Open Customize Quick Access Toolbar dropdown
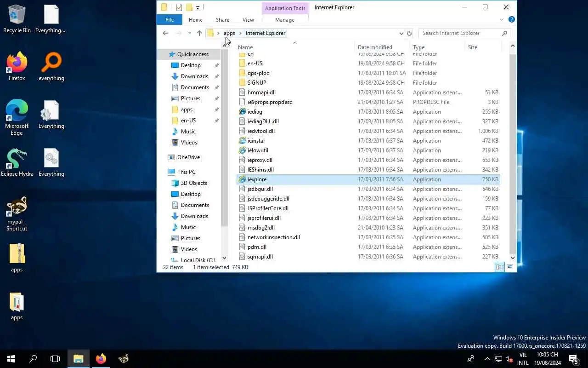Viewport: 588px width, 368px height. 198,7
